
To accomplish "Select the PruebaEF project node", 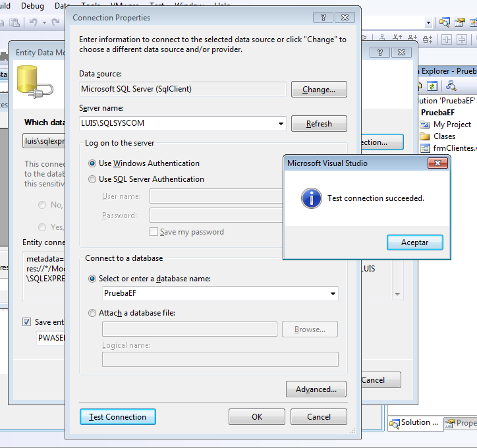I will [437, 113].
